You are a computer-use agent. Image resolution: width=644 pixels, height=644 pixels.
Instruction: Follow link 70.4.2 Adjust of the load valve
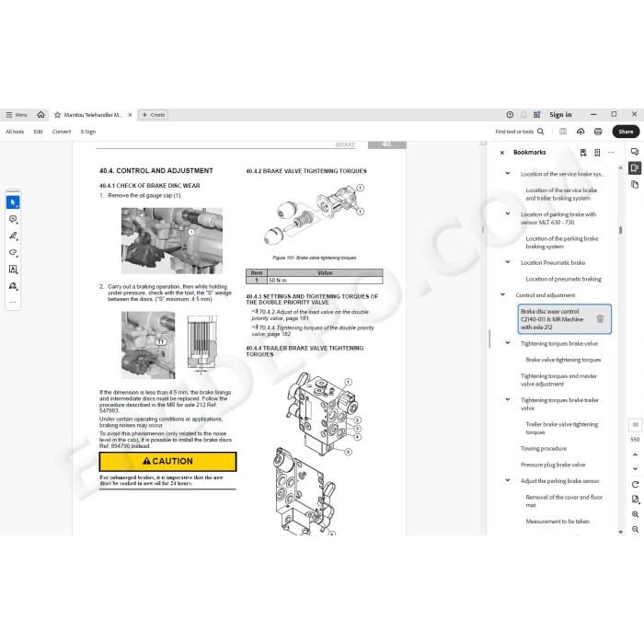310,315
